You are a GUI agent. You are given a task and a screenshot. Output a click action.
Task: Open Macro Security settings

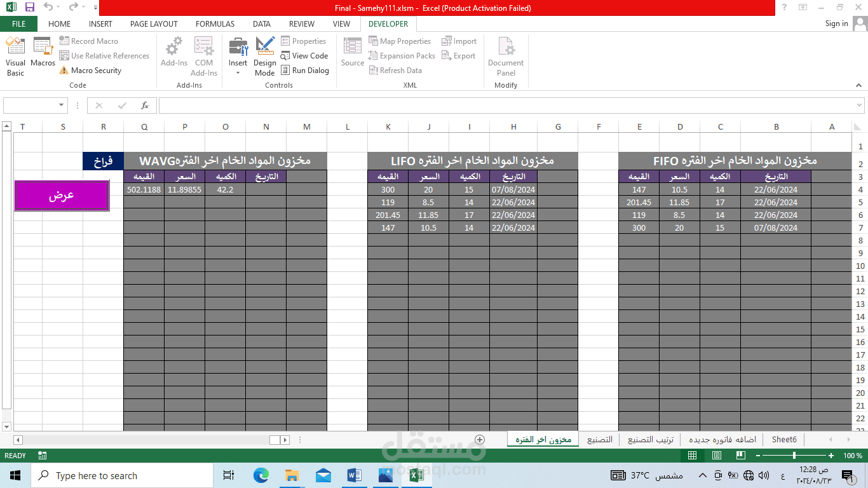point(90,71)
